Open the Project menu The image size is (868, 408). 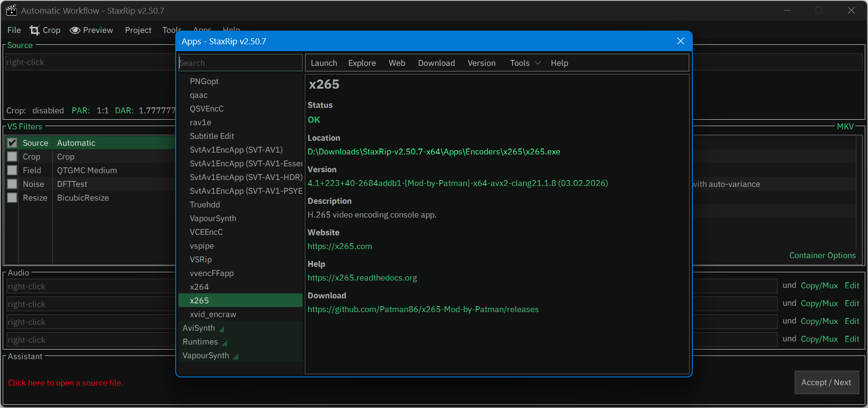pos(138,30)
